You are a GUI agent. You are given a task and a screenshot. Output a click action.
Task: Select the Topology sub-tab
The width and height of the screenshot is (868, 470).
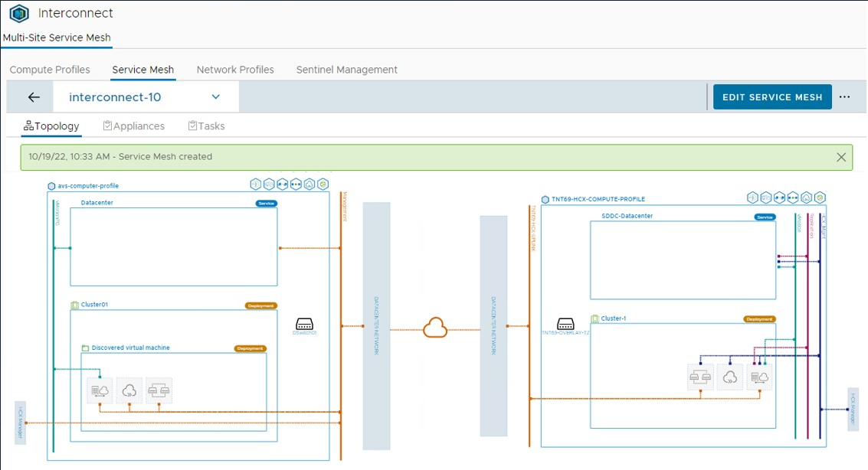51,126
